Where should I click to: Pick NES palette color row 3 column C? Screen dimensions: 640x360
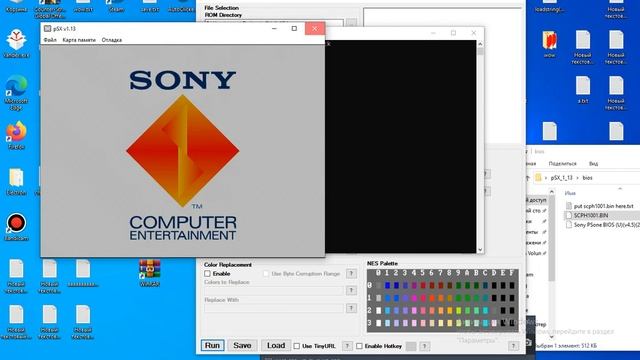(x=485, y=323)
